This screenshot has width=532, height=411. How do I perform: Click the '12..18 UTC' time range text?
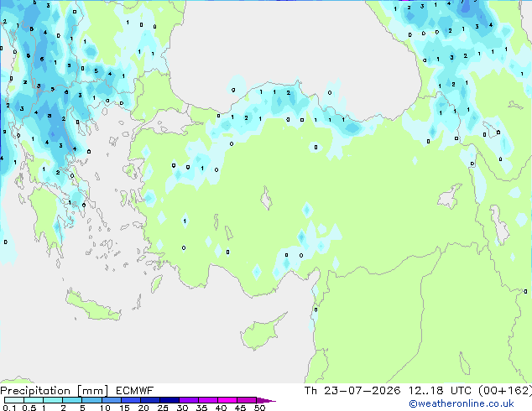pos(440,391)
